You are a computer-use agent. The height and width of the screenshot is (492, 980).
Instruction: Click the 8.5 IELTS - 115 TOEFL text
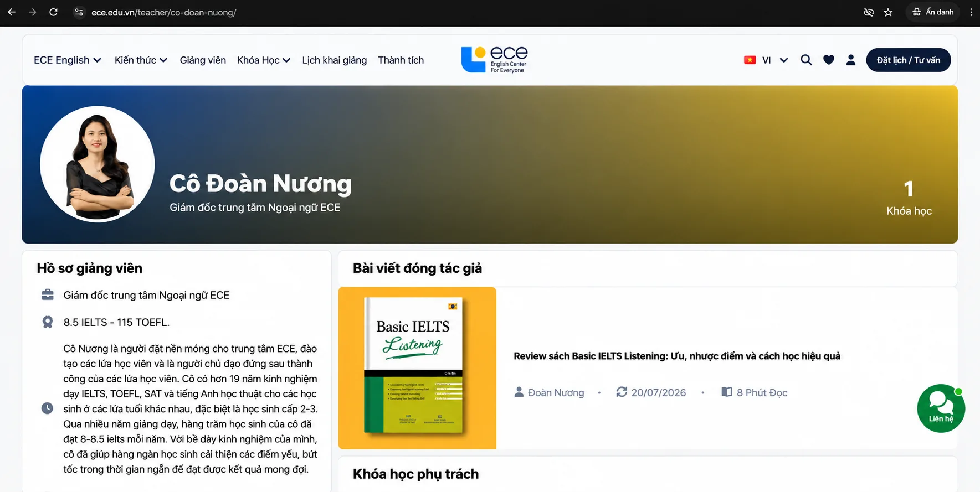point(116,322)
